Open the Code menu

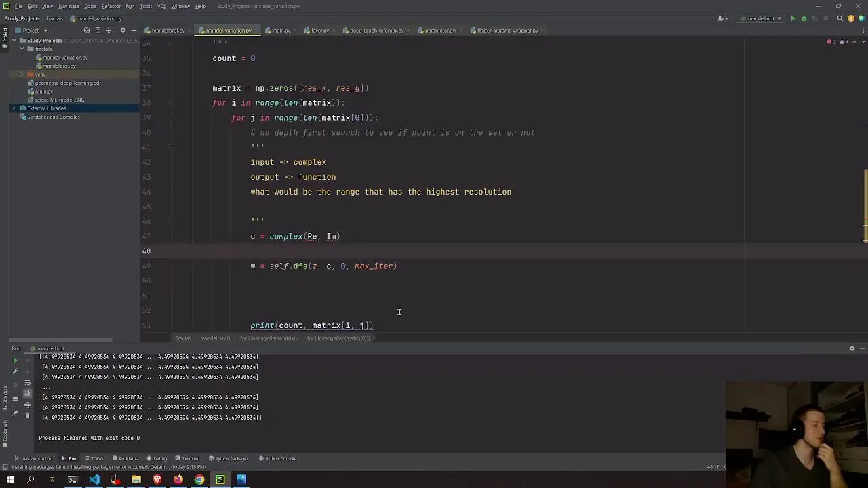tap(90, 6)
